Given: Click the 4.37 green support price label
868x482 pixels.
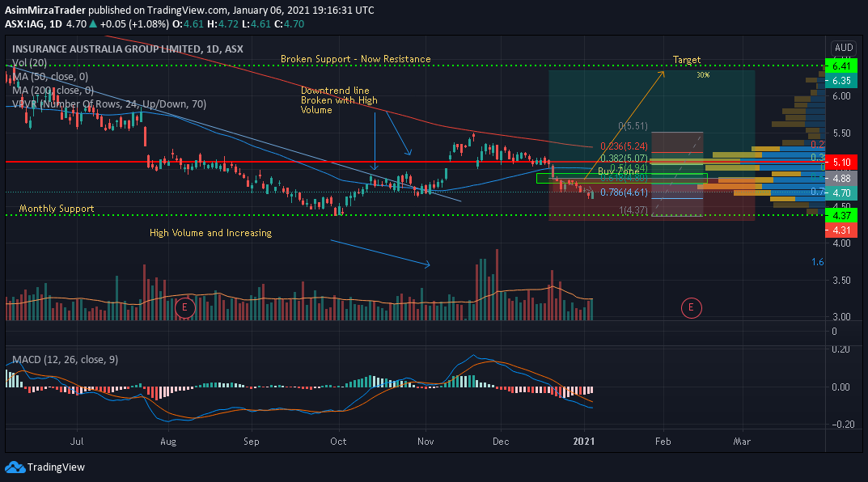Looking at the screenshot, I should tap(840, 216).
